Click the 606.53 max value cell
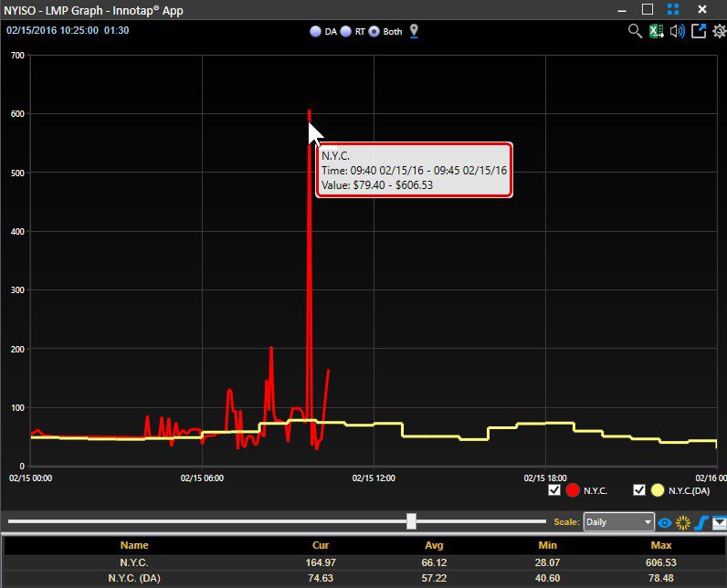Image resolution: width=727 pixels, height=588 pixels. [661, 562]
